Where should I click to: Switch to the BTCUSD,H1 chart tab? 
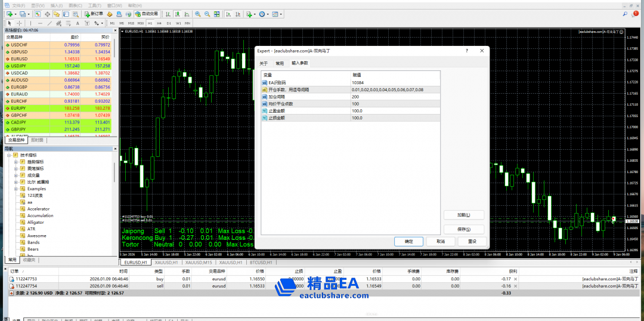point(260,263)
